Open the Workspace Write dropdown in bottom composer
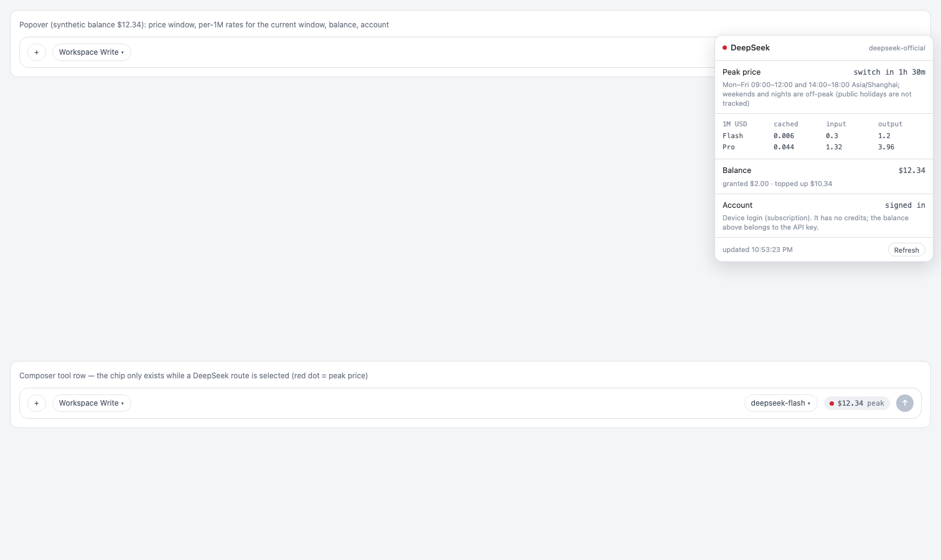 (91, 403)
